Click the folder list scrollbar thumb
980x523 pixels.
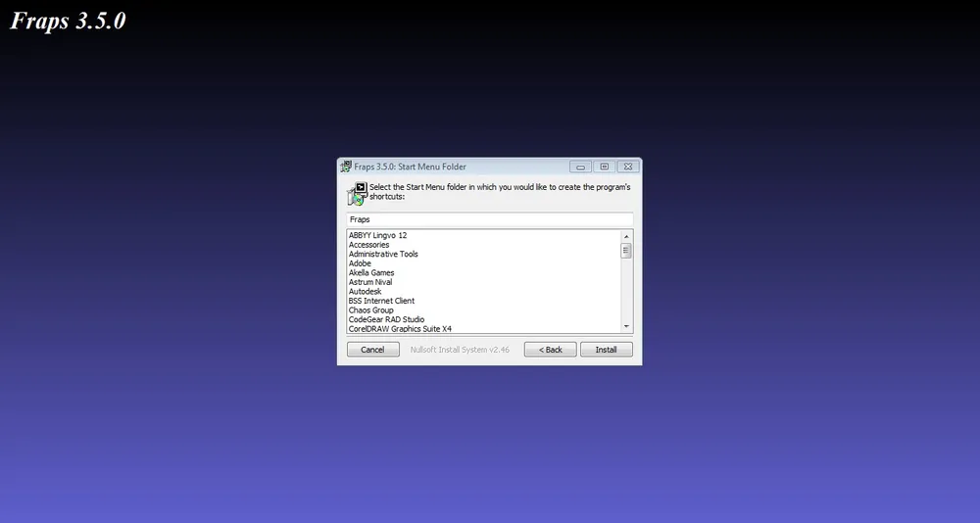point(626,251)
